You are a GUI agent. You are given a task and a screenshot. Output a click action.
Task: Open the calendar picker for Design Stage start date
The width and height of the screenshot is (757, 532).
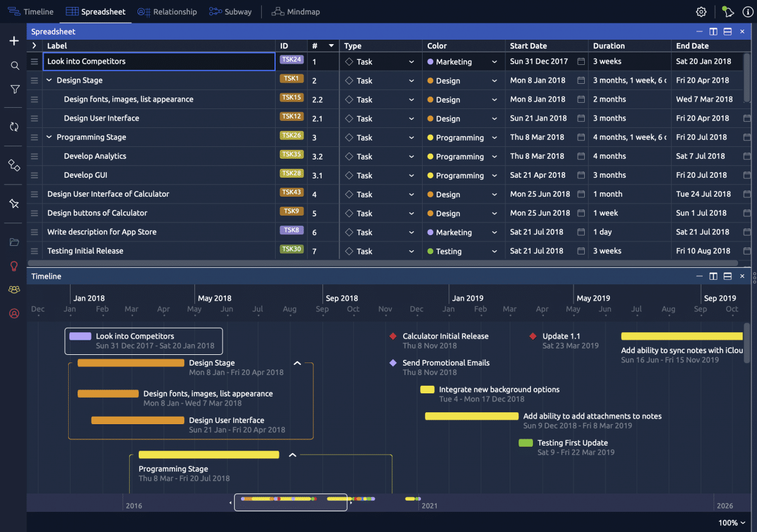pyautogui.click(x=581, y=80)
